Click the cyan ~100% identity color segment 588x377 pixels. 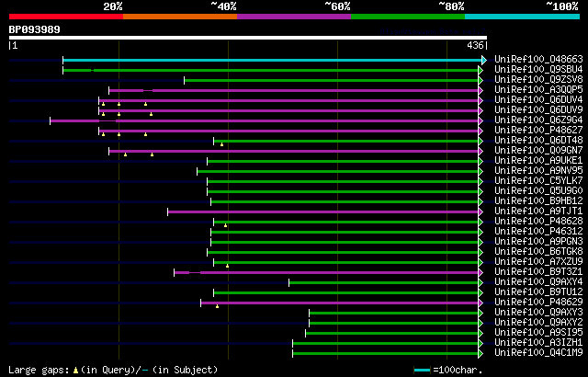523,17
